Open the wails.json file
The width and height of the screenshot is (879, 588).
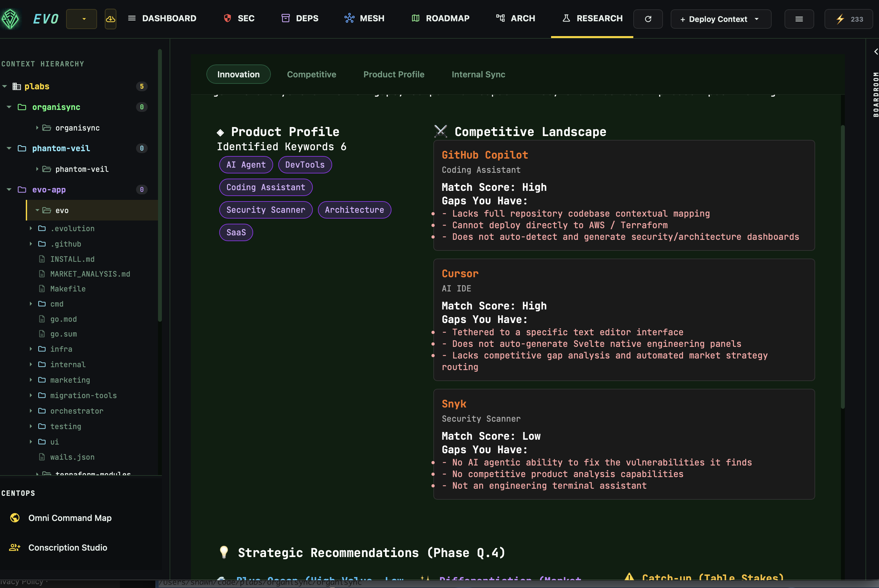pyautogui.click(x=72, y=457)
